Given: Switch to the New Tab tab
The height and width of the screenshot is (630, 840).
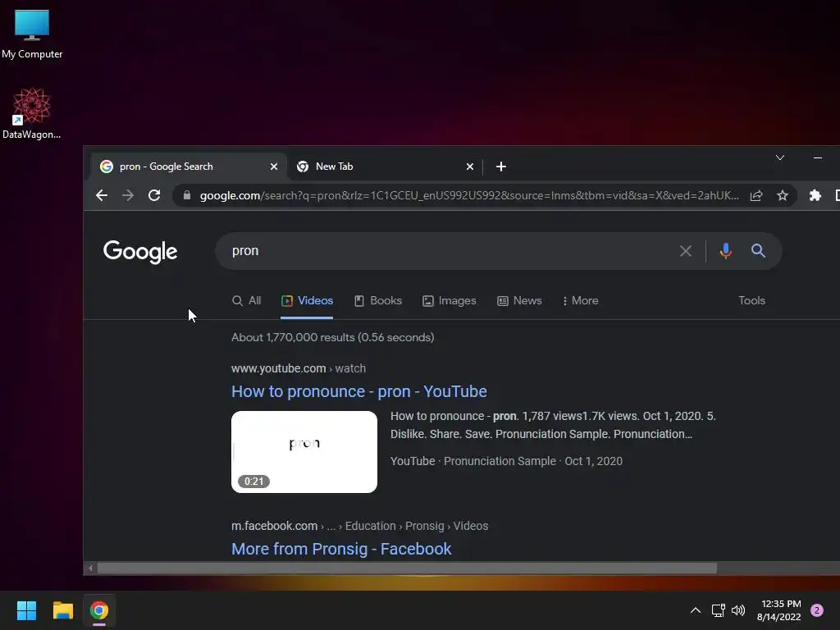Looking at the screenshot, I should coord(385,167).
